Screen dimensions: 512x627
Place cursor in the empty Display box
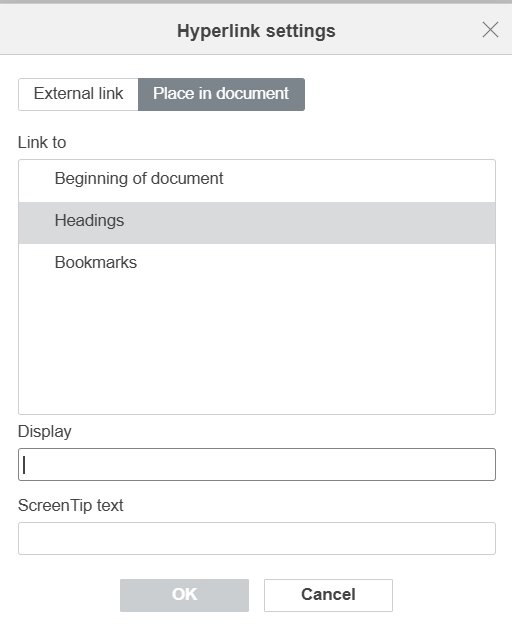[257, 464]
